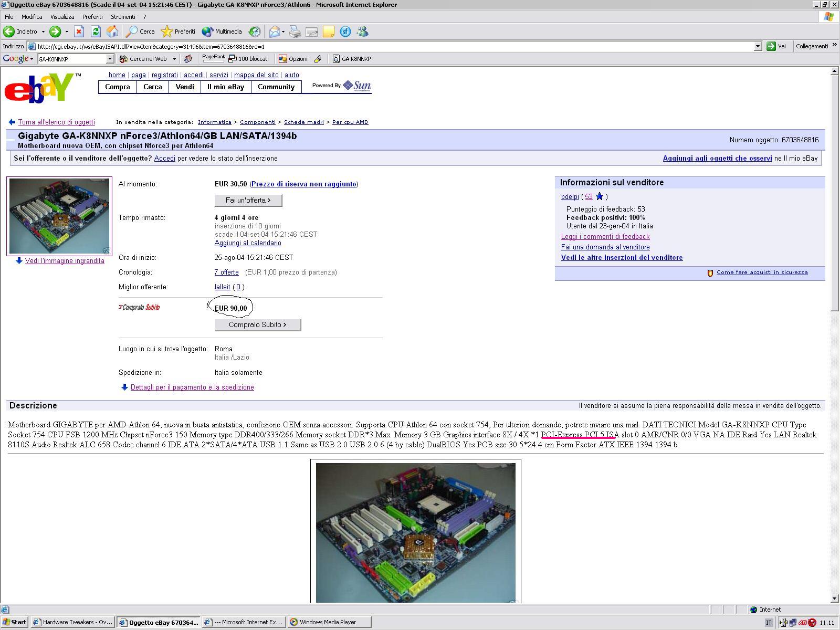840x630 pixels.
Task: Click the Indietro back arrow icon
Action: (9, 31)
